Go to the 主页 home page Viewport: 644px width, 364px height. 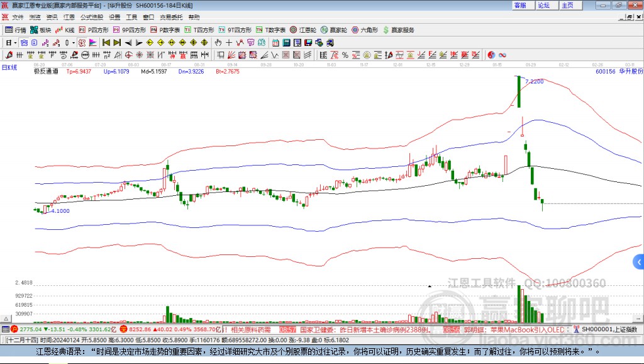[x=567, y=5]
